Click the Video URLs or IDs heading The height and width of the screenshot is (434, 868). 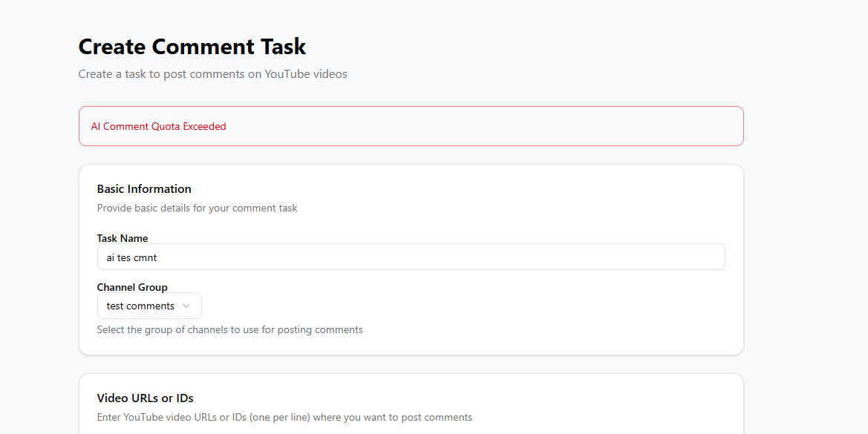(145, 398)
